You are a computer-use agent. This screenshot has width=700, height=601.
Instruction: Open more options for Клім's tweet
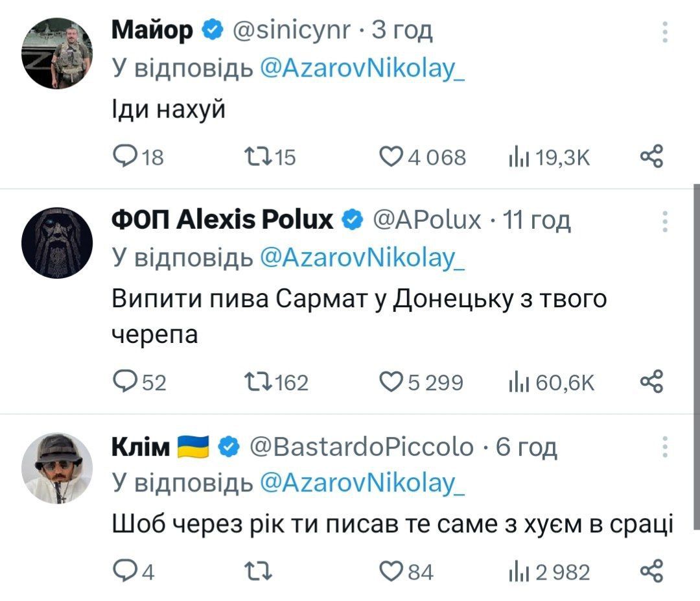tap(664, 447)
